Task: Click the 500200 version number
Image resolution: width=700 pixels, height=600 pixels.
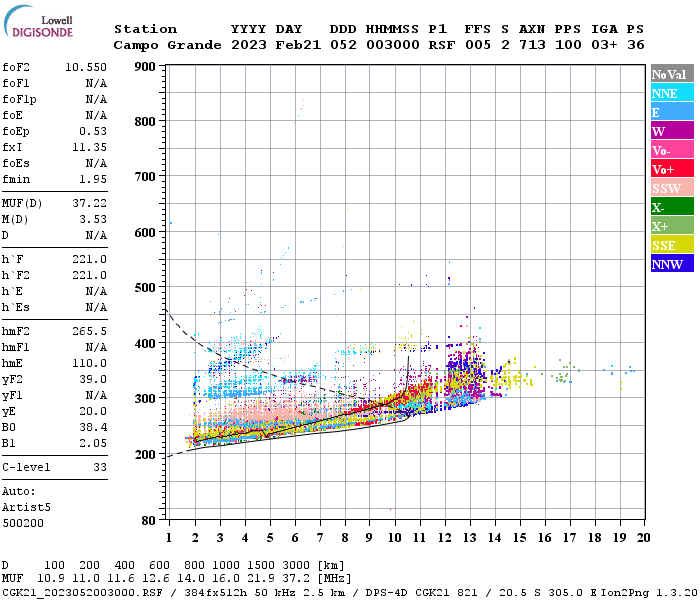Action: [23, 523]
